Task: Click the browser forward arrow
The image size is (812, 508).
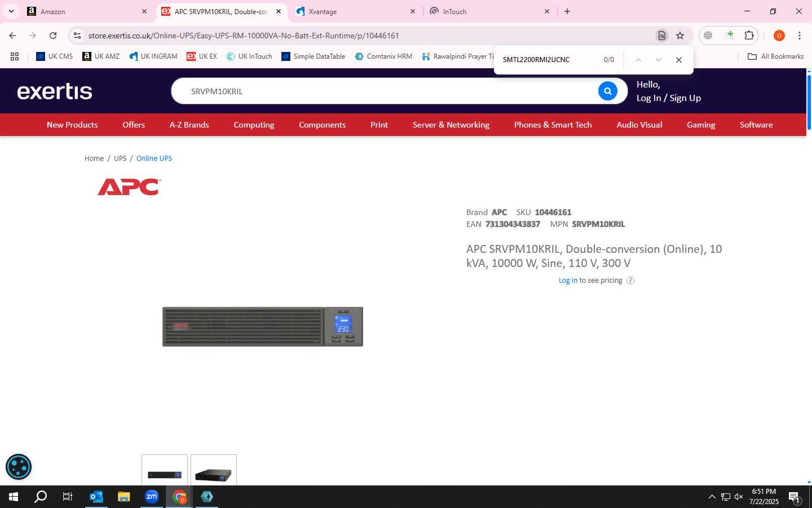Action: pos(33,36)
